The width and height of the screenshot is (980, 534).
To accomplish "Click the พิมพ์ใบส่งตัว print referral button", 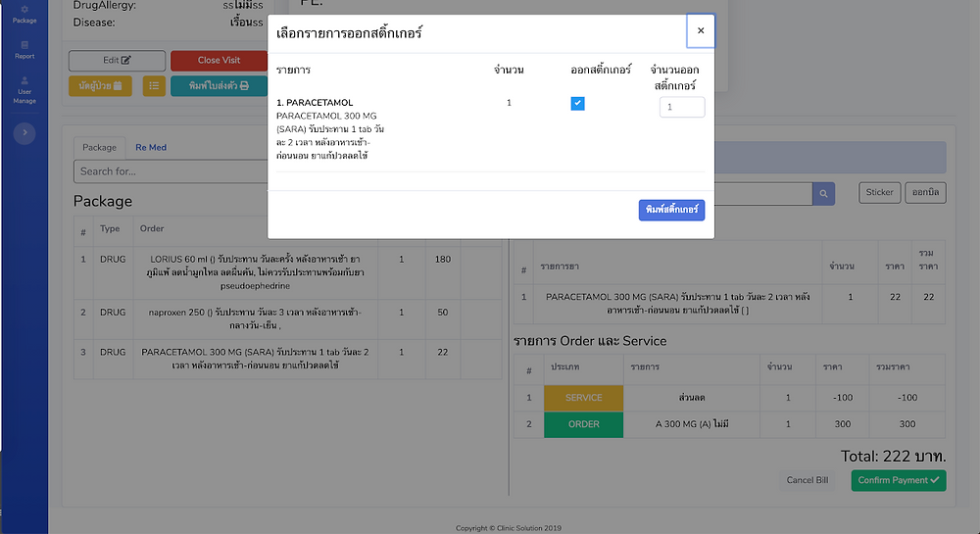I will [x=219, y=85].
